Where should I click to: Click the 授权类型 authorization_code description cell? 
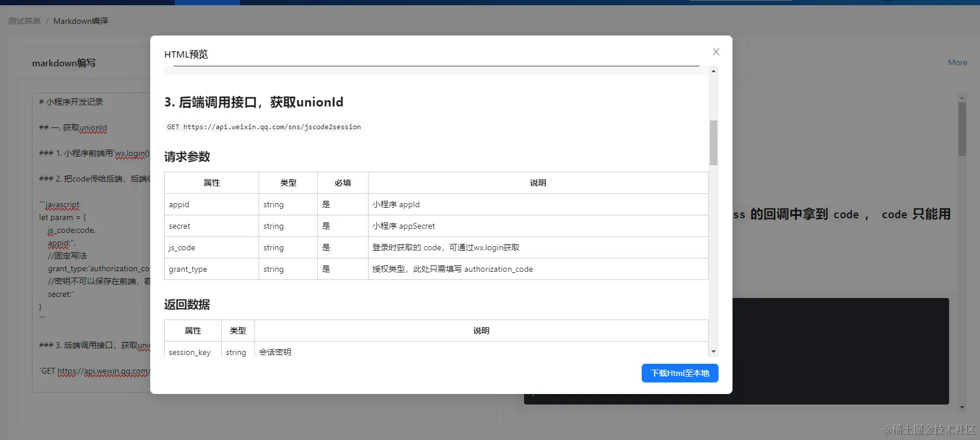click(538, 269)
